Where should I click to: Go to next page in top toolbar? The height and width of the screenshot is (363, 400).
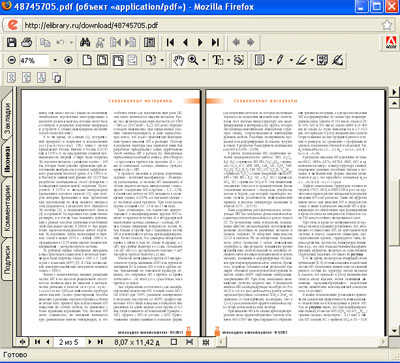[200, 42]
